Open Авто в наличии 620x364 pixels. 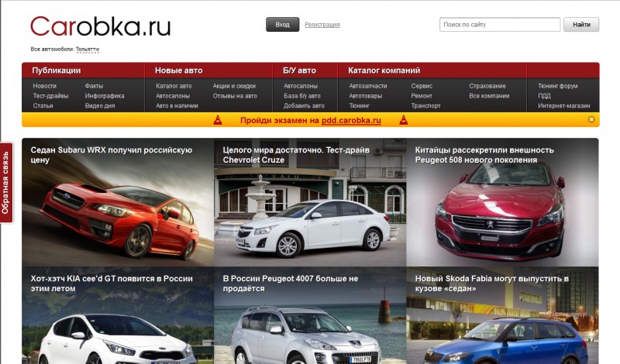point(177,105)
